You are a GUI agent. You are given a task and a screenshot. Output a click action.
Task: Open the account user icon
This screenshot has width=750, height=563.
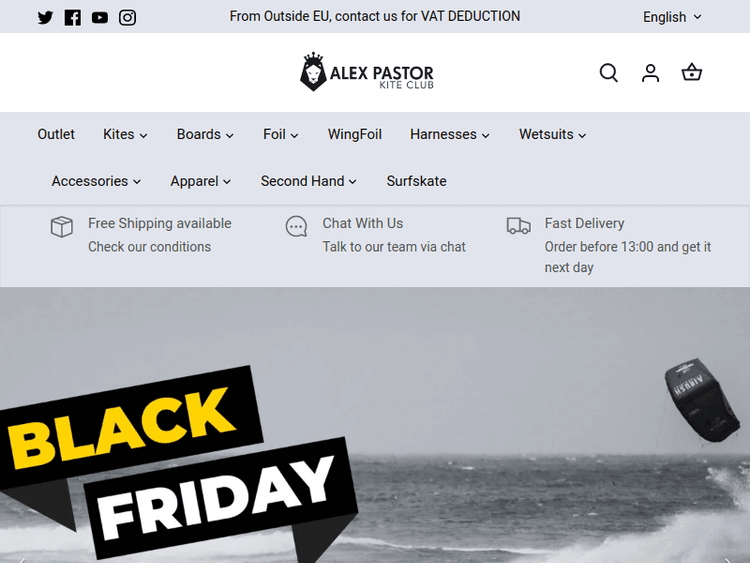pyautogui.click(x=651, y=73)
